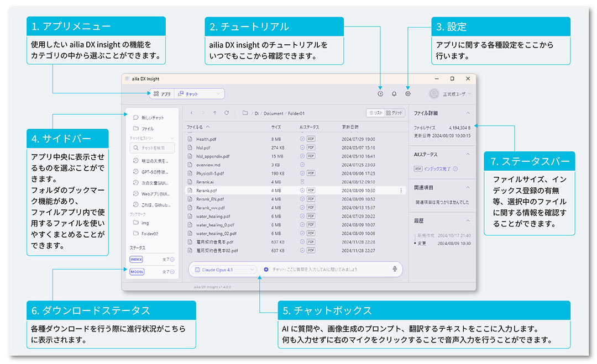Image resolution: width=597 pixels, height=364 pixels.
Task: Collapse the 履歴 section chevron
Action: [x=468, y=220]
